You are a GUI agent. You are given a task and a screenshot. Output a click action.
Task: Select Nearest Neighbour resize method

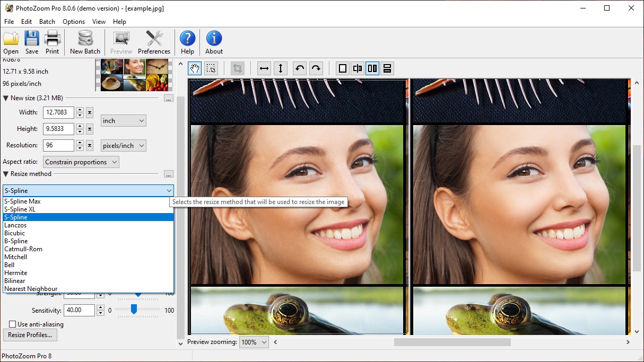tap(31, 289)
